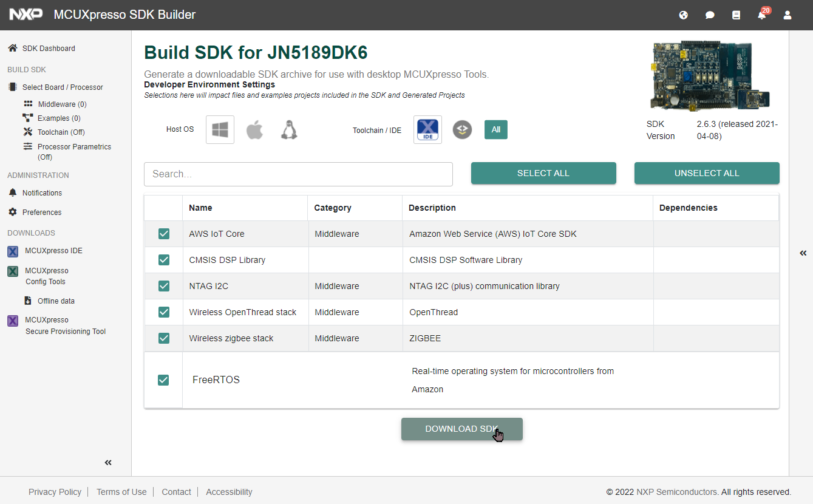The image size is (813, 504).
Task: Uncheck the FreeRTOS checkbox
Action: click(x=163, y=380)
